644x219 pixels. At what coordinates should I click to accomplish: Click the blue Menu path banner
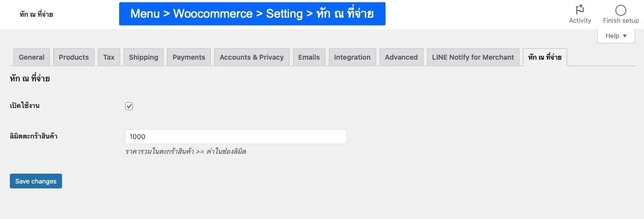point(252,14)
